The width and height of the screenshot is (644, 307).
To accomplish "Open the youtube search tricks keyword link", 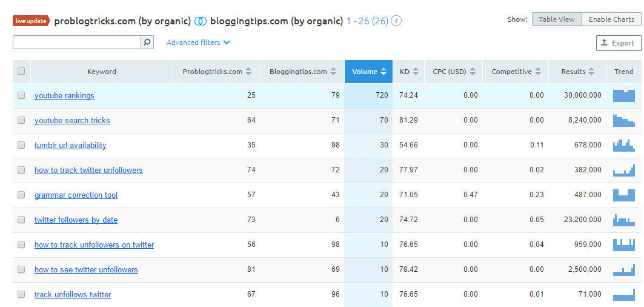I will click(x=72, y=121).
